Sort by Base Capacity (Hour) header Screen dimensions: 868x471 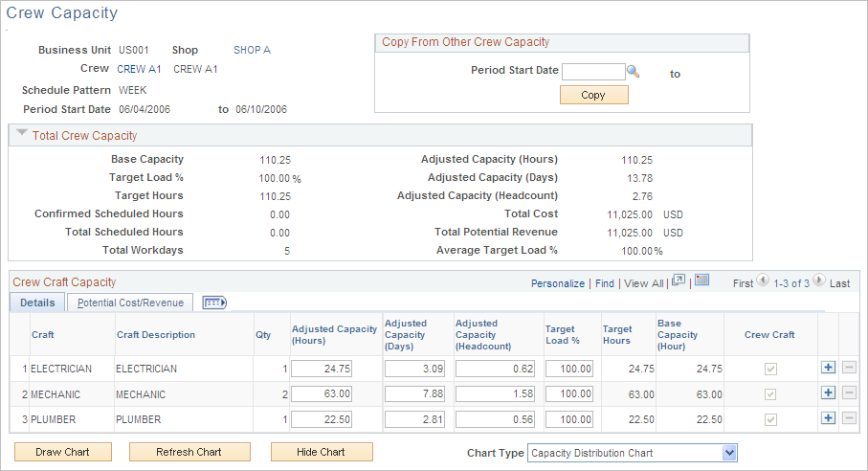click(x=678, y=335)
